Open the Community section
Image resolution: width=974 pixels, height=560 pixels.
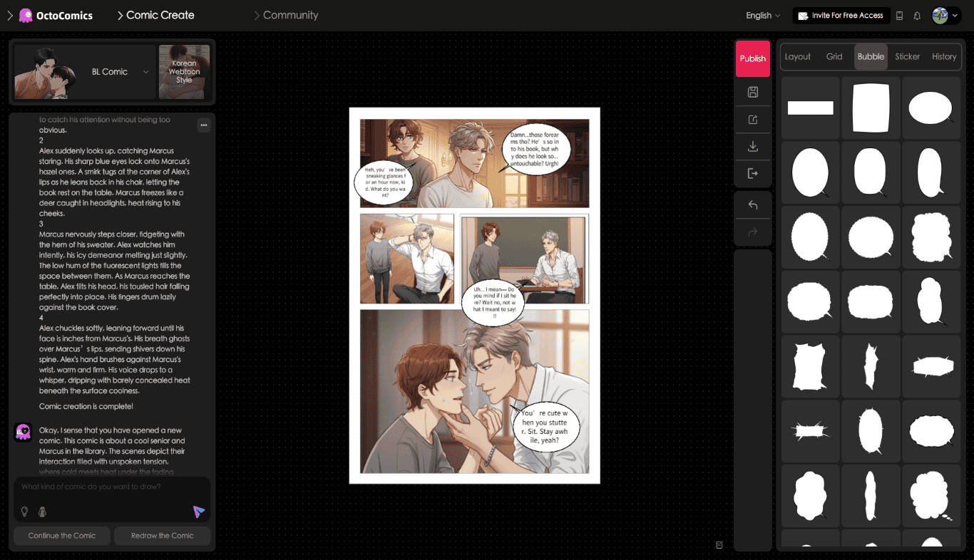click(x=286, y=15)
